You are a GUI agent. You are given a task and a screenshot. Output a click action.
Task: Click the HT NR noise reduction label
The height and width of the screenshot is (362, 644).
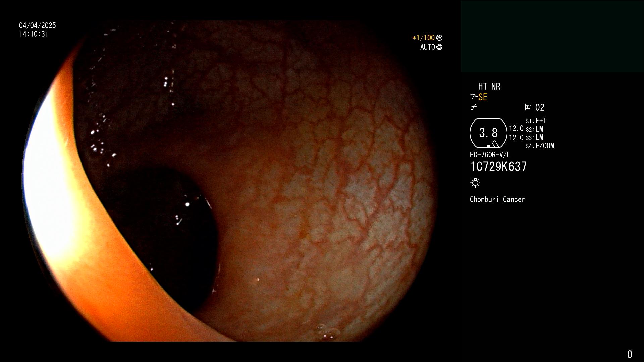489,86
